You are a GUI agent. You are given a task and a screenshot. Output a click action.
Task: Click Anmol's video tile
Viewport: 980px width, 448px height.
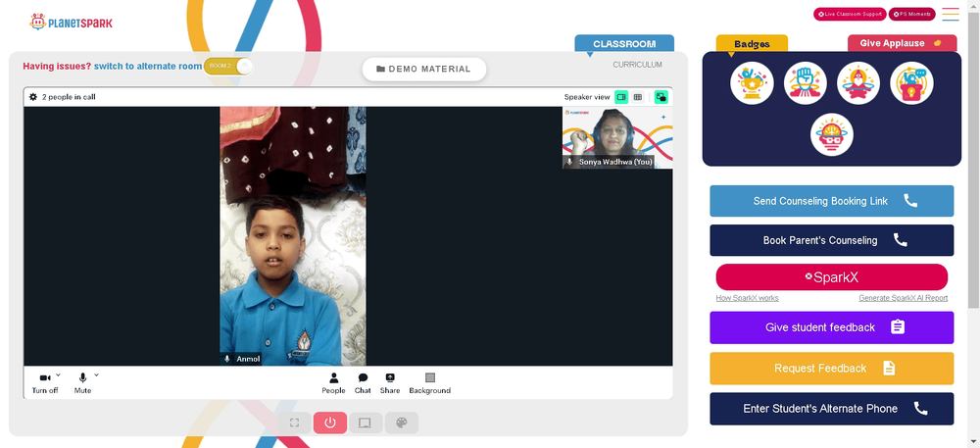point(292,235)
